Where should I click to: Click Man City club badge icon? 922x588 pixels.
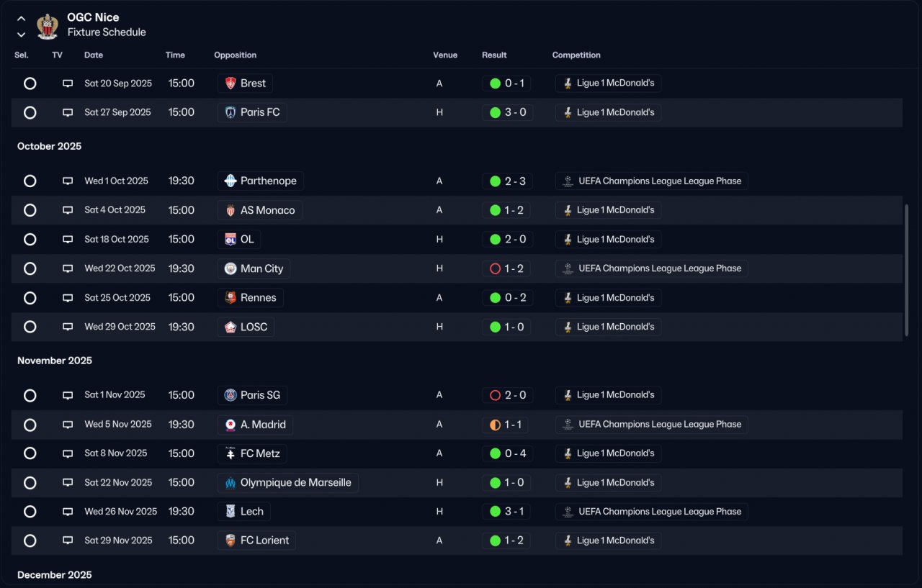pos(230,268)
